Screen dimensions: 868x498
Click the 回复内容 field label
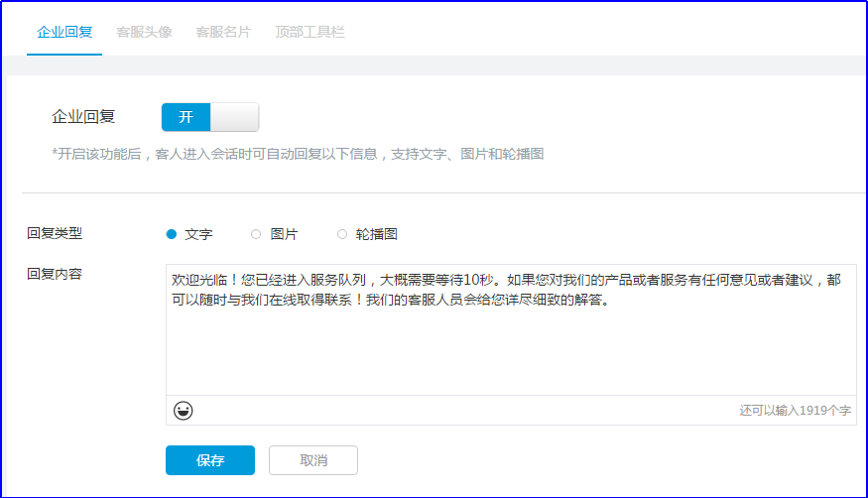coord(55,274)
